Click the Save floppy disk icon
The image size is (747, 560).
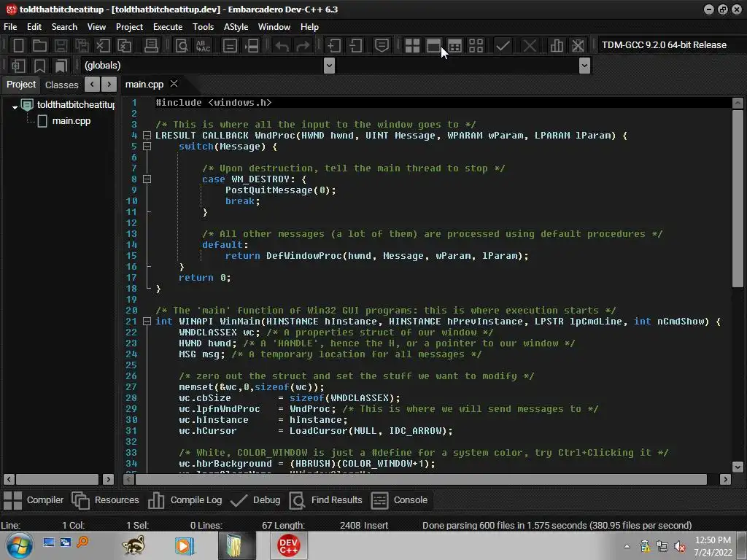tap(61, 46)
